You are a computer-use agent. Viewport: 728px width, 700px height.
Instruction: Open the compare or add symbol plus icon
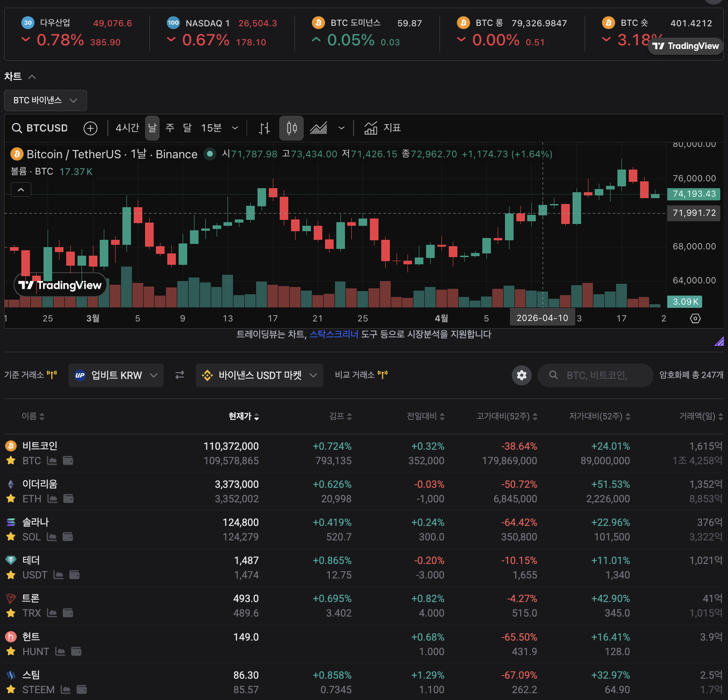(91, 128)
